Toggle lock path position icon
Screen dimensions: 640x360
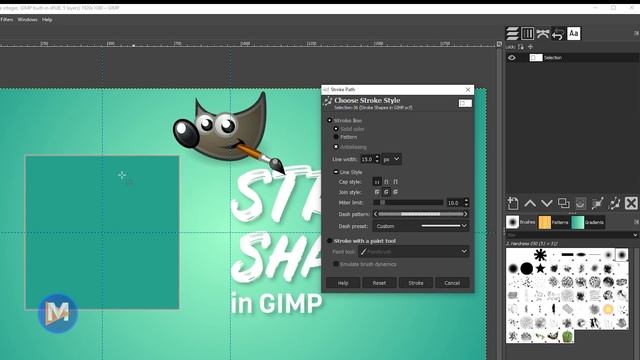(x=530, y=47)
